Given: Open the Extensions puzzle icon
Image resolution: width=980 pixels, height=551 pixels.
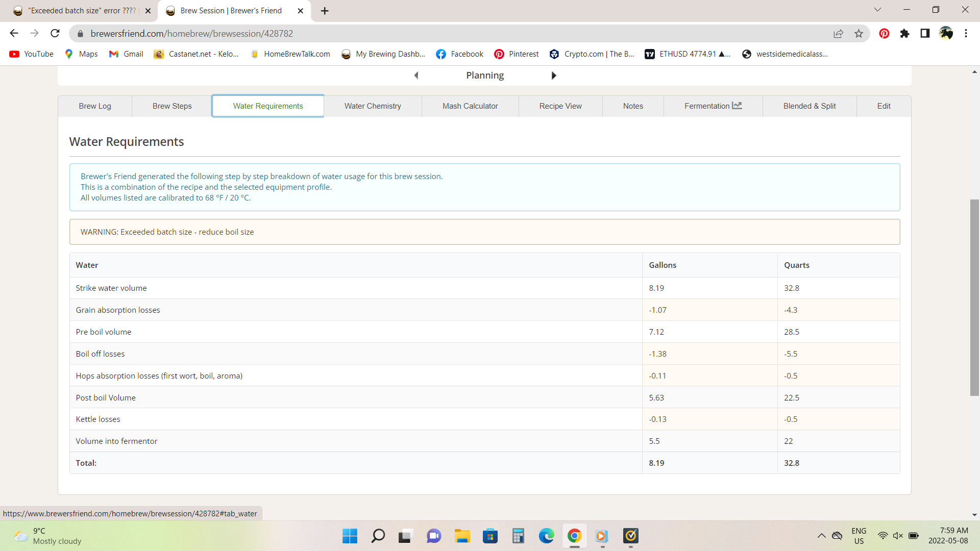Looking at the screenshot, I should tap(904, 34).
